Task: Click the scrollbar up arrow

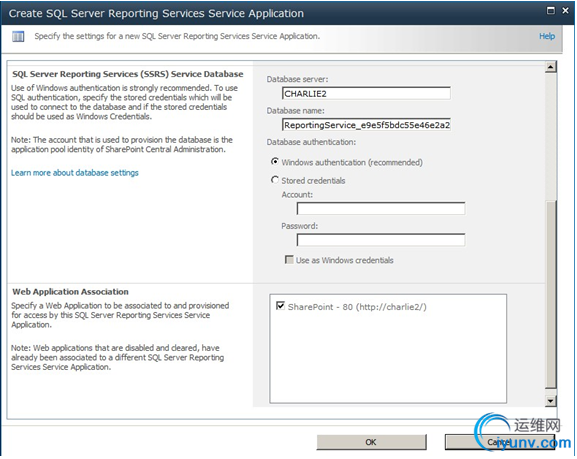Action: coord(551,67)
